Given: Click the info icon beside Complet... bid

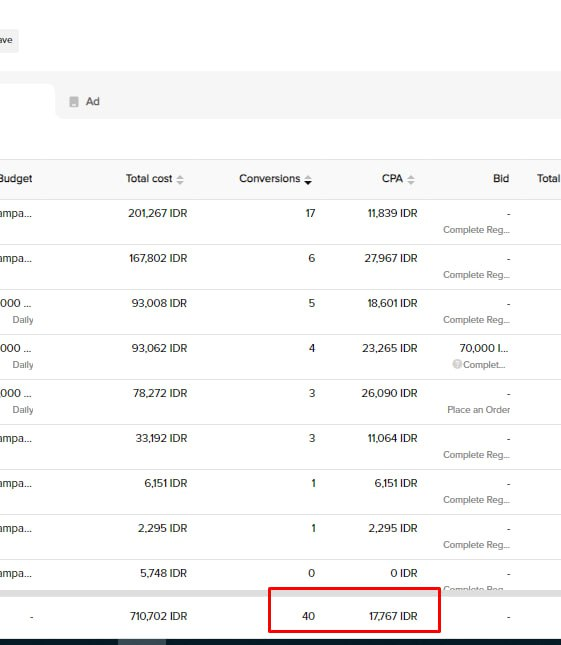Looking at the screenshot, I should [x=457, y=364].
